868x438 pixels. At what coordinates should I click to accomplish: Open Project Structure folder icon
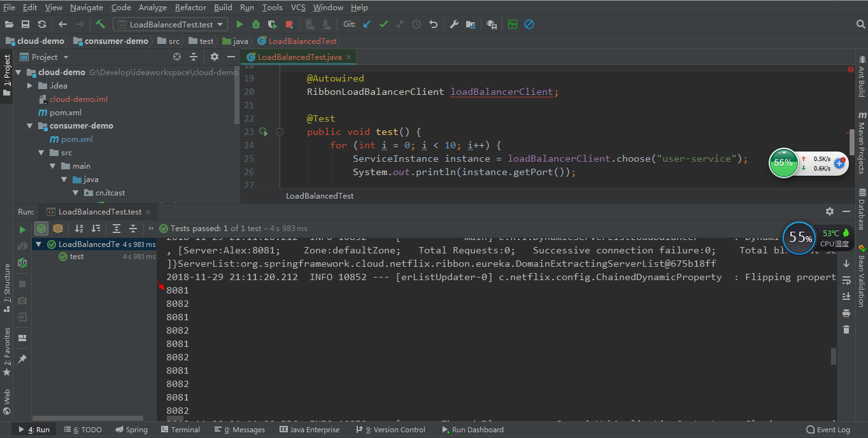(471, 24)
